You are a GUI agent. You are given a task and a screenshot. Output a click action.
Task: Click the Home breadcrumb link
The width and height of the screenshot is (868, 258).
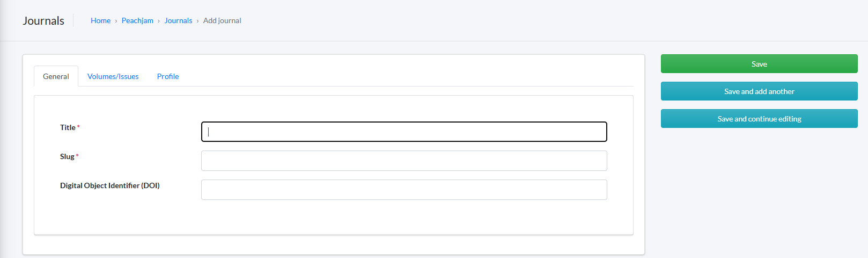pyautogui.click(x=100, y=20)
